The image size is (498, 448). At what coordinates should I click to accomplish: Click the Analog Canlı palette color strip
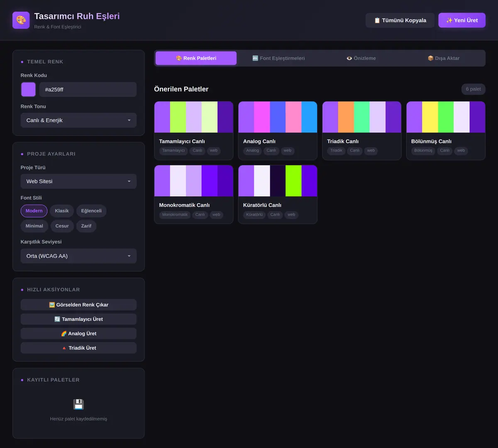point(278,117)
